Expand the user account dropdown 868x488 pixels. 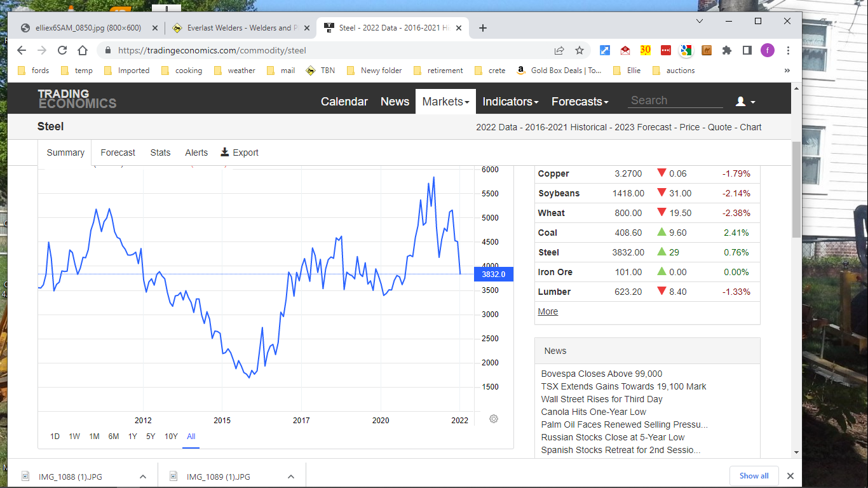745,102
